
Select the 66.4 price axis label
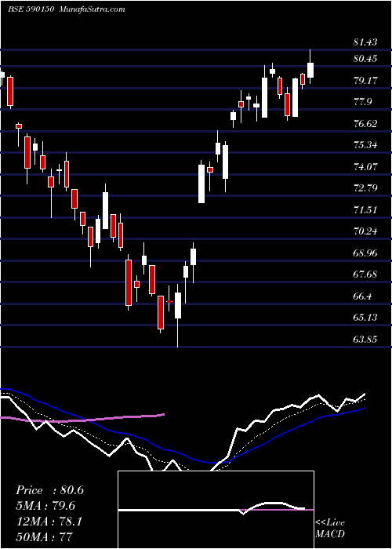coord(362,296)
